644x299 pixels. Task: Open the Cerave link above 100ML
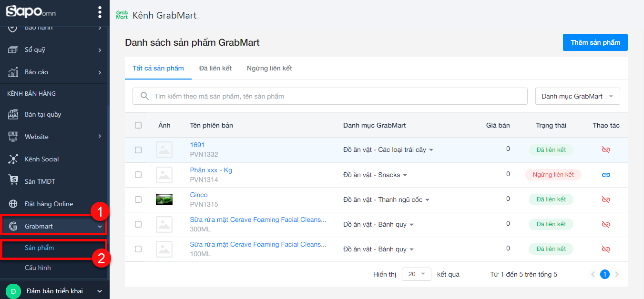coord(258,244)
